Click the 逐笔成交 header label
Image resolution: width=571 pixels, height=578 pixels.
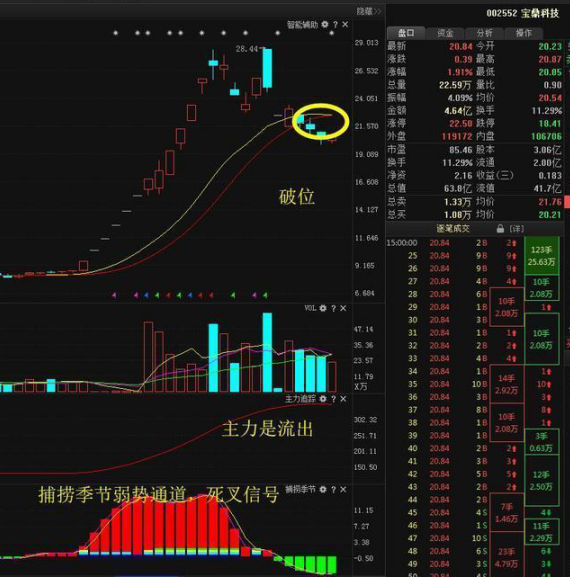click(x=453, y=229)
